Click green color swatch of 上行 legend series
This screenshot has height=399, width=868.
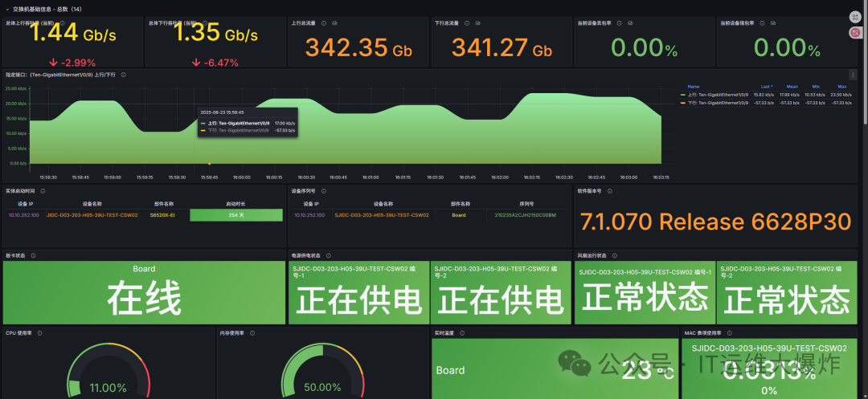[x=682, y=95]
